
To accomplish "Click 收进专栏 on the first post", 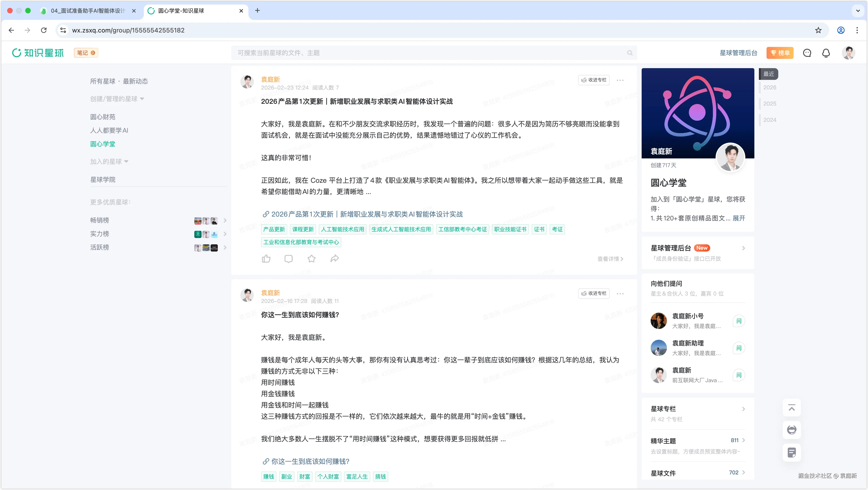I will 594,80.
